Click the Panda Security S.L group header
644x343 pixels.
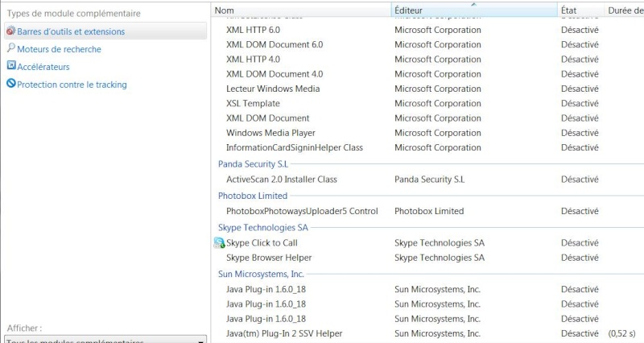point(253,164)
